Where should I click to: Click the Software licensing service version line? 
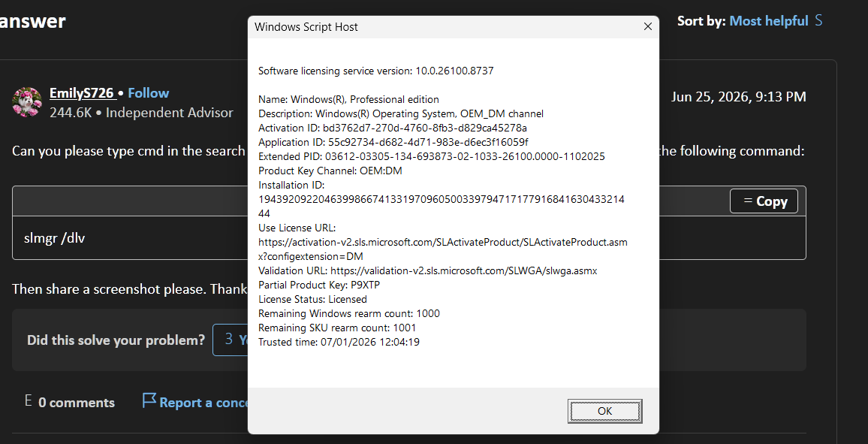pos(376,71)
